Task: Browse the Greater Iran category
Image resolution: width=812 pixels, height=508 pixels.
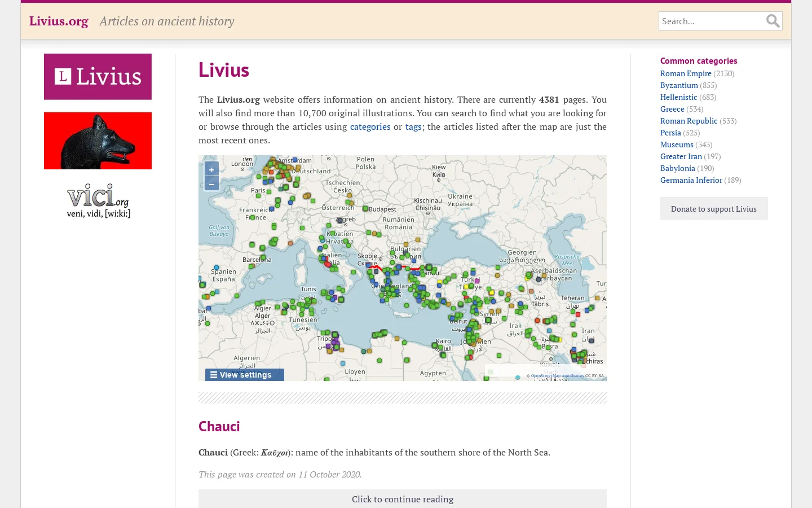Action: coord(681,156)
